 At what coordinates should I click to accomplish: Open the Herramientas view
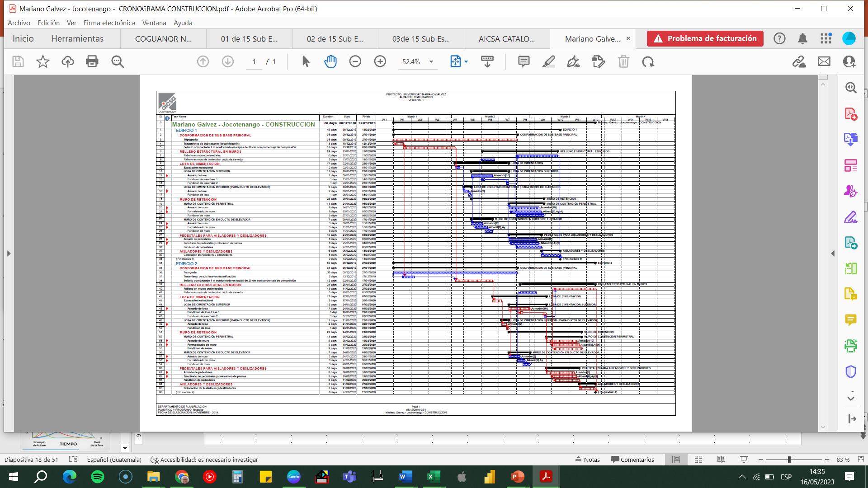pos(77,39)
